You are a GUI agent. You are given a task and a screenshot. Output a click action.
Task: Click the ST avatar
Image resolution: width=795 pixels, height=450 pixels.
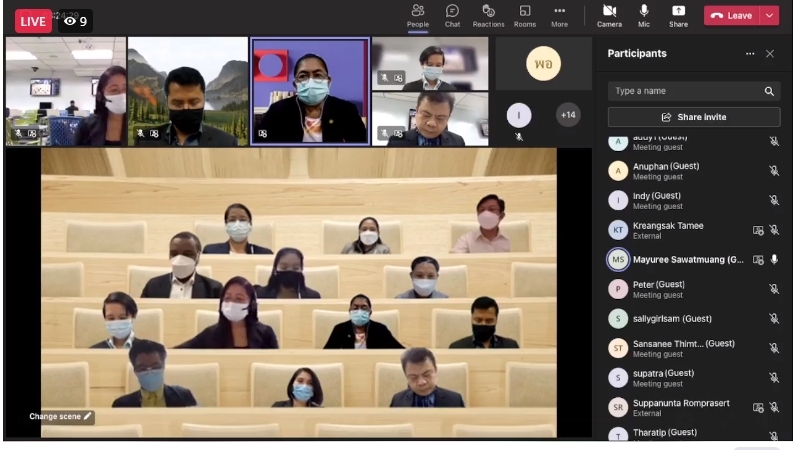(x=618, y=348)
